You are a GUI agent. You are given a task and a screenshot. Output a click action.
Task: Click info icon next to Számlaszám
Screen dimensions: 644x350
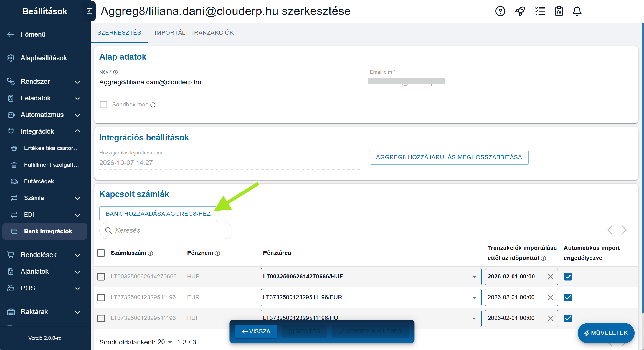150,253
